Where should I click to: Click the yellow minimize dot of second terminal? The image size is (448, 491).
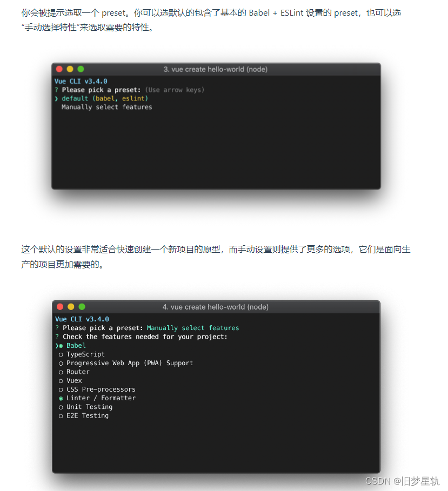click(71, 307)
